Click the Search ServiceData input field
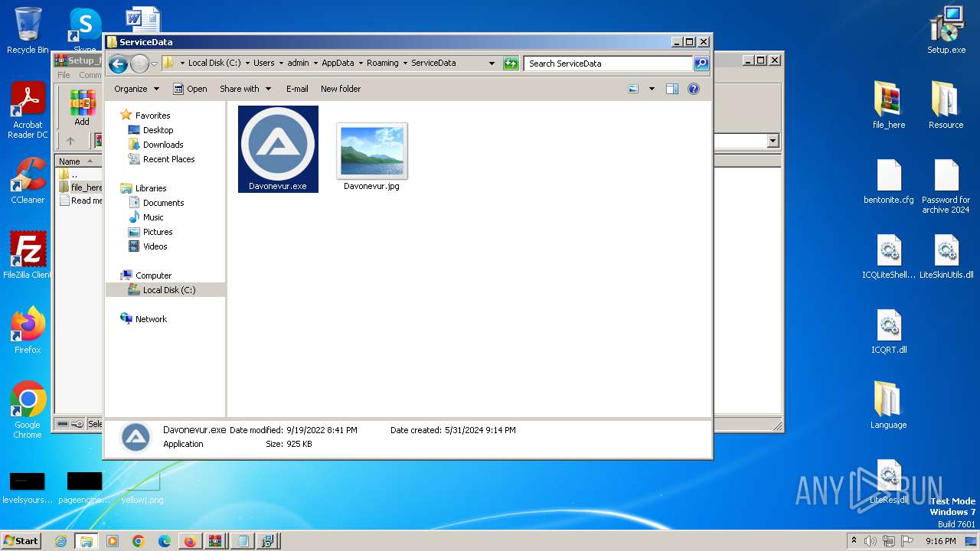Viewport: 980px width, 551px height. point(609,64)
